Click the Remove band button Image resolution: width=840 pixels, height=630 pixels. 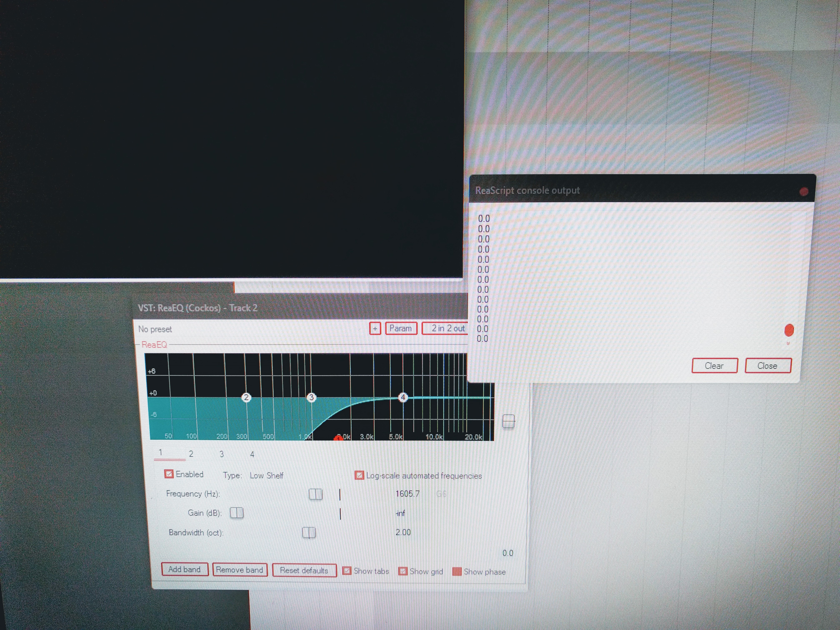tap(240, 570)
